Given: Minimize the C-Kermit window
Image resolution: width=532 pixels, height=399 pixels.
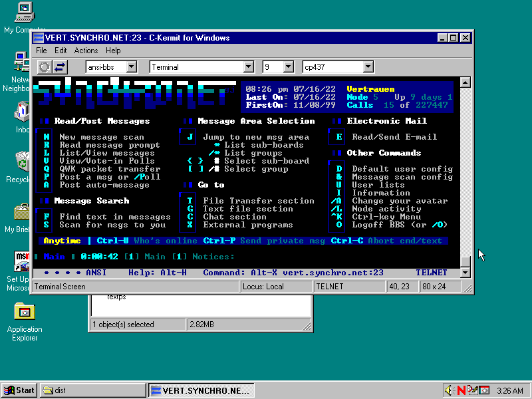Looking at the screenshot, I should tap(442, 38).
